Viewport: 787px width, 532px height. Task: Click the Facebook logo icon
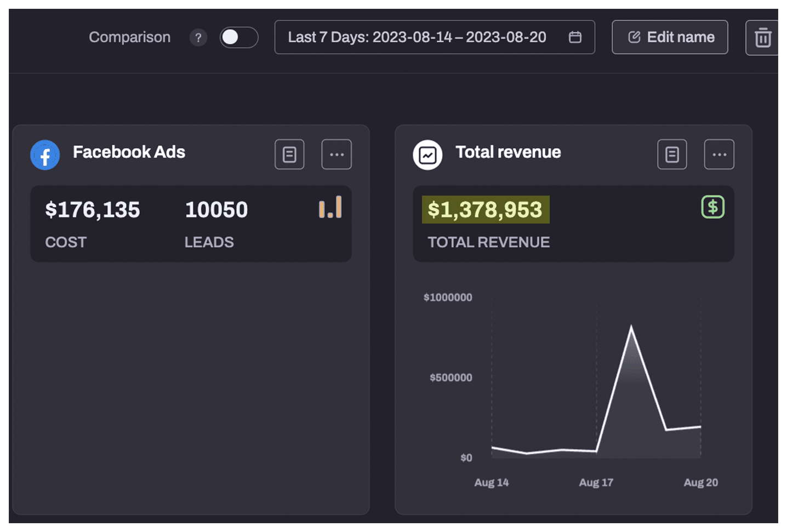pos(45,156)
